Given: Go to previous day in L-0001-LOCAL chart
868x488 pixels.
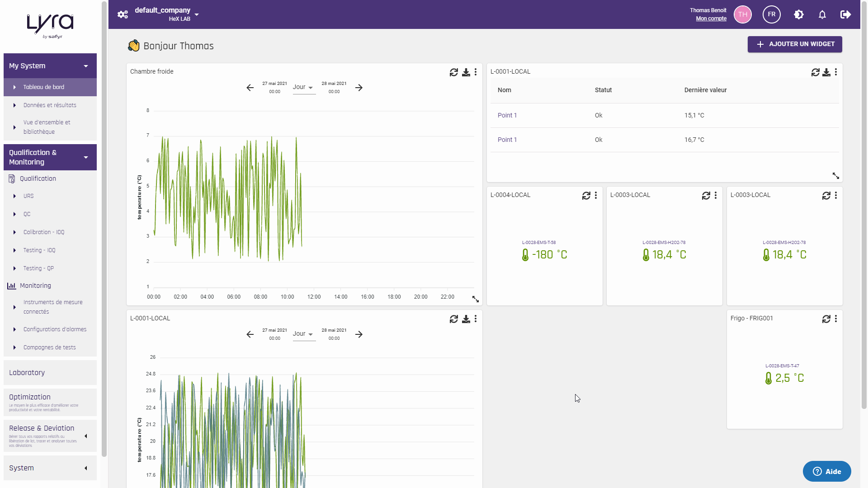Looking at the screenshot, I should point(250,334).
